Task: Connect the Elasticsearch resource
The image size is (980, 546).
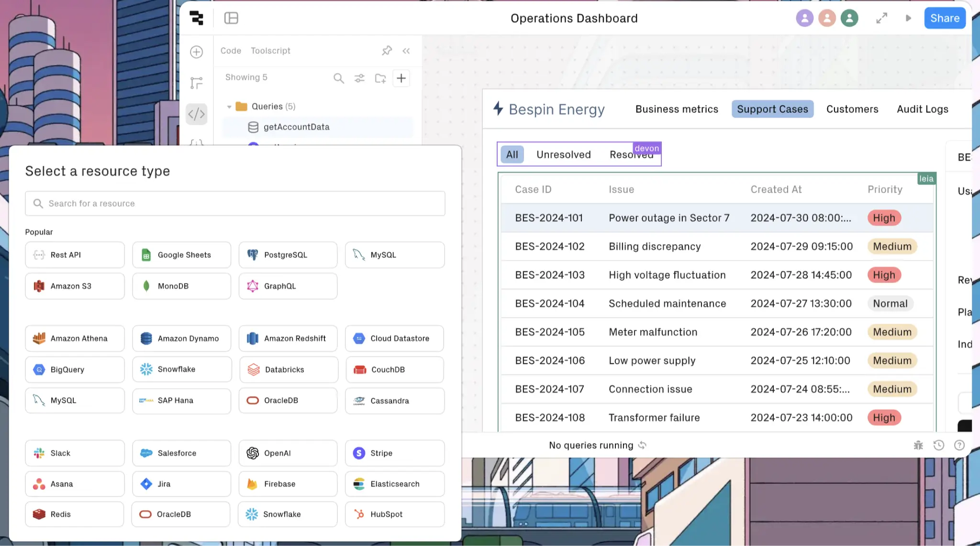Action: pos(395,484)
